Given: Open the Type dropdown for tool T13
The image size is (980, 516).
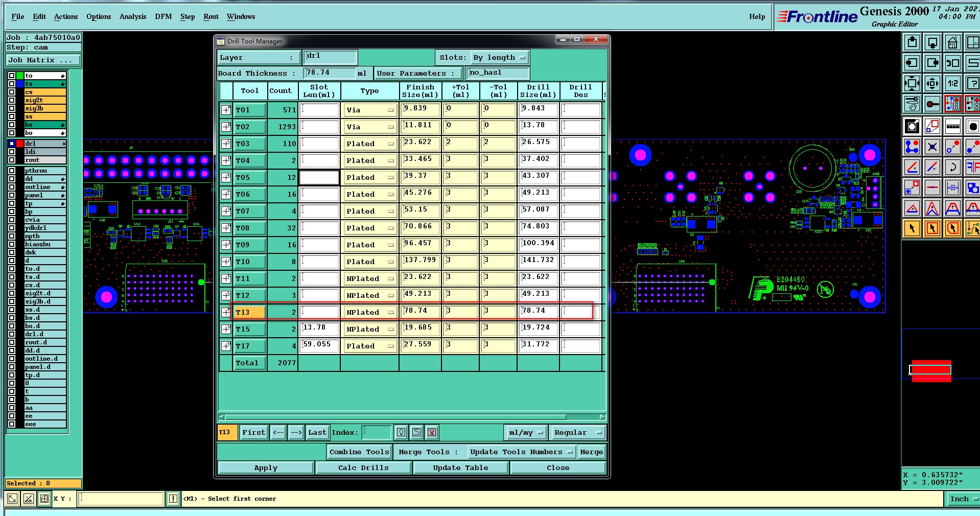Looking at the screenshot, I should [370, 312].
